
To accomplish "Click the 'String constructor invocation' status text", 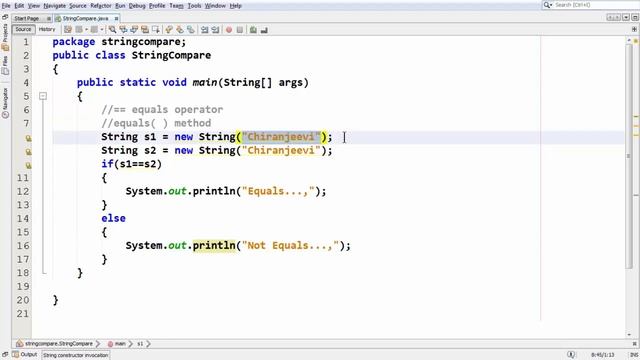I will [x=76, y=355].
